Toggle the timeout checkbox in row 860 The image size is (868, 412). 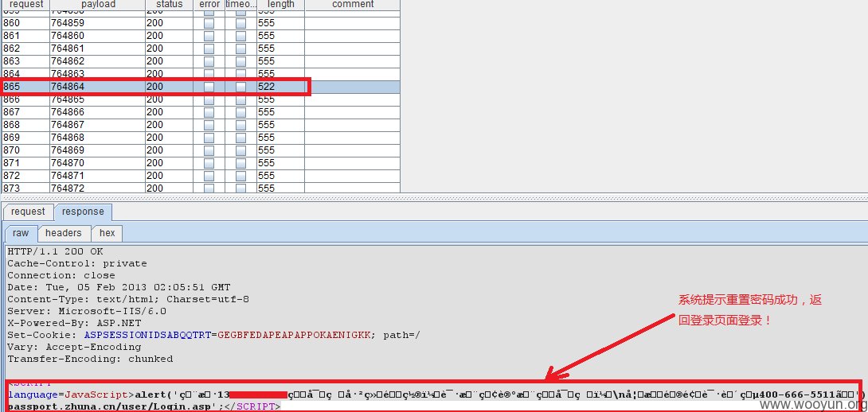[240, 23]
